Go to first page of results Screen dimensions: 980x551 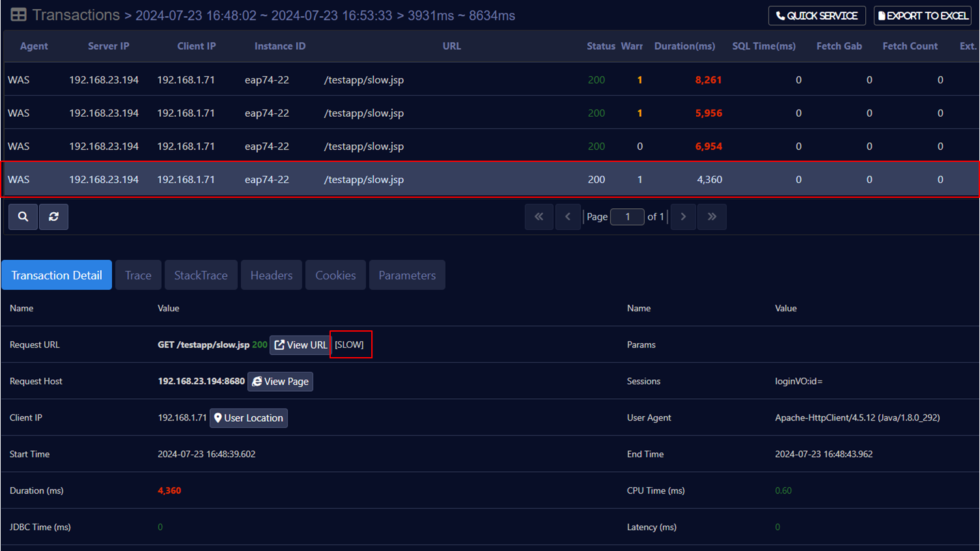(539, 217)
